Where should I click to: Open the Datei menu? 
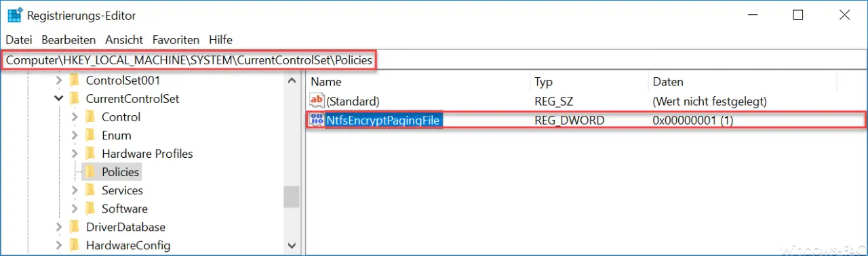point(19,40)
